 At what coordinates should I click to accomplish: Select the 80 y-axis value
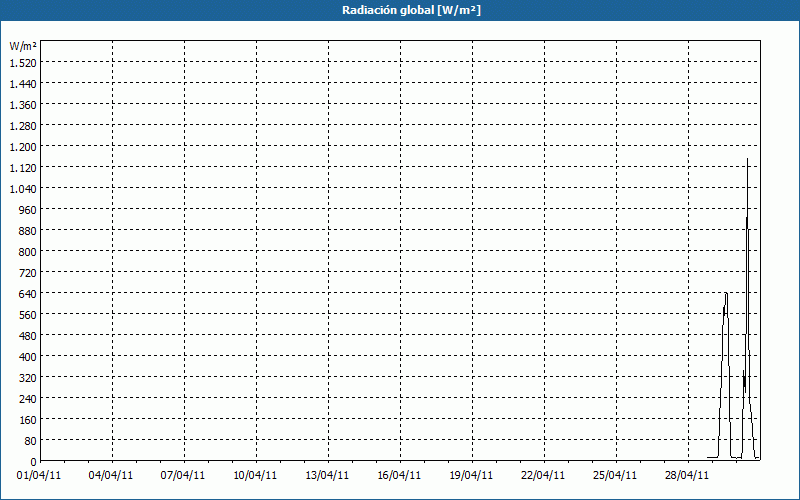coord(31,441)
